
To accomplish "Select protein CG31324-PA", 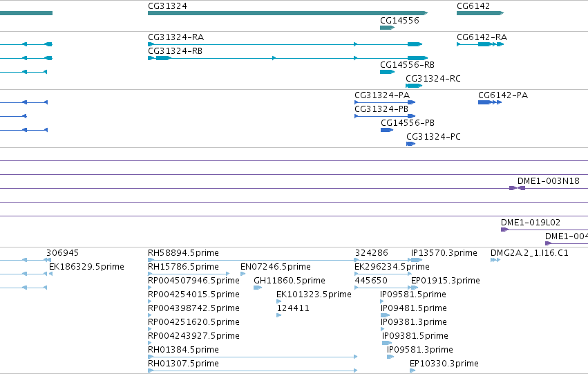I will point(385,102).
